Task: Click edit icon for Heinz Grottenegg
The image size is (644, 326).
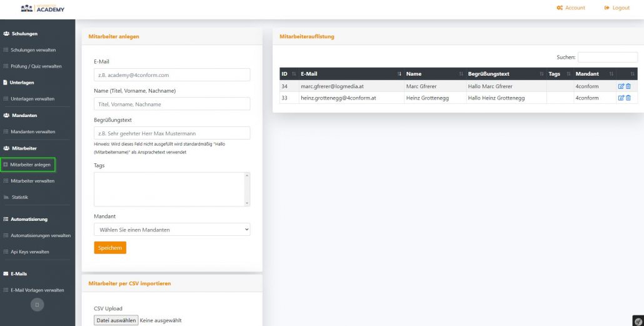Action: 621,98
